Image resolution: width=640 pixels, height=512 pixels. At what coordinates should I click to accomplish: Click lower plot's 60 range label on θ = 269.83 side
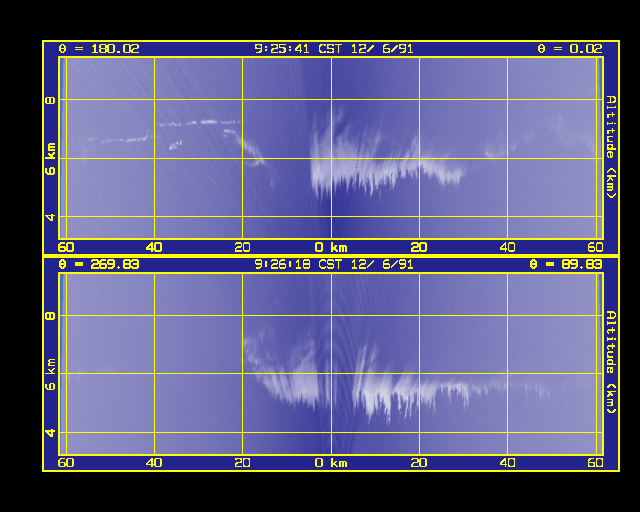tap(66, 463)
